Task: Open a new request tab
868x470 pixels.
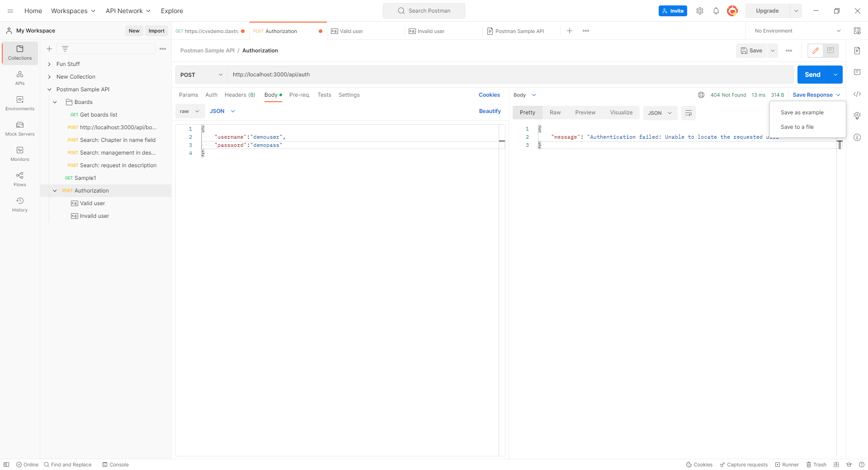Action: pyautogui.click(x=570, y=31)
